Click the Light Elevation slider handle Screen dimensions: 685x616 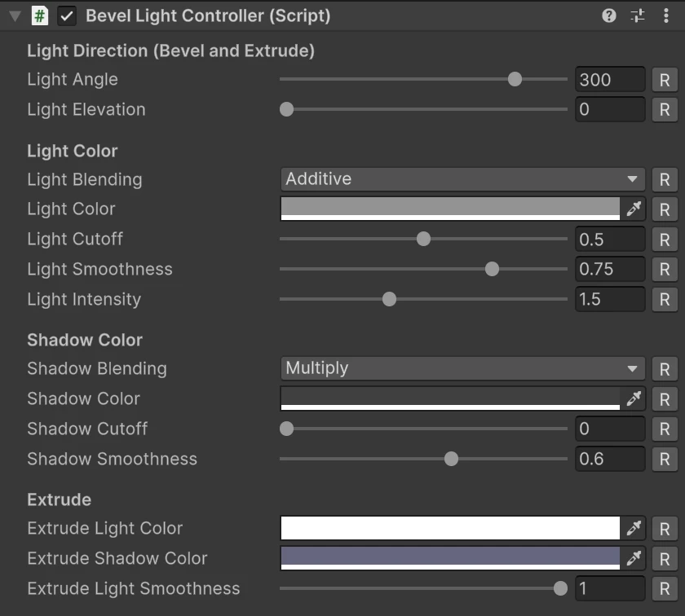286,109
